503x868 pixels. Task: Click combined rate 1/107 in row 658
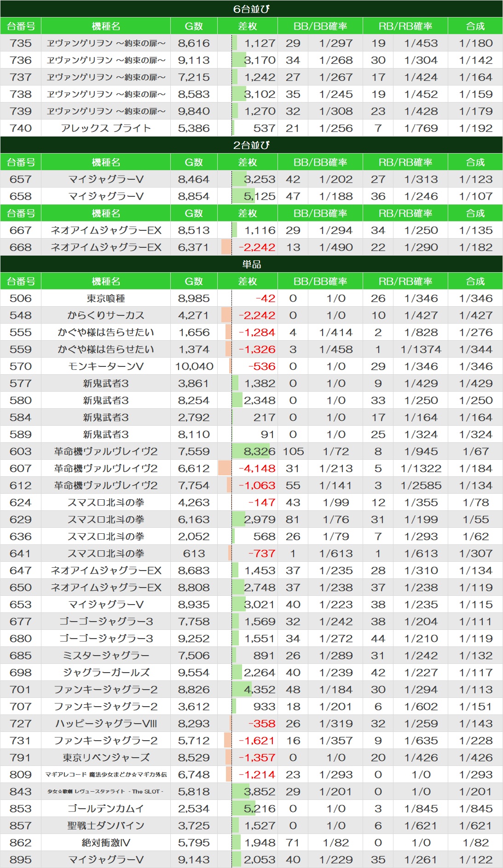tap(475, 196)
